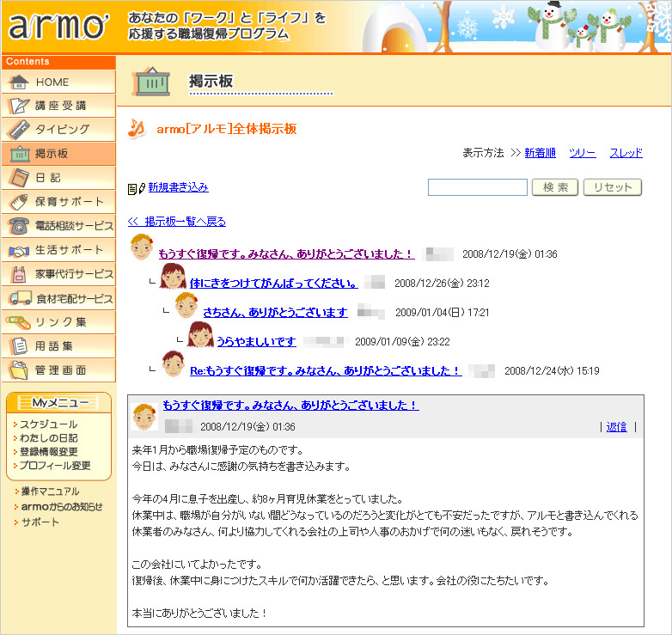Viewport: 672px width, 635px height.
Task: Click avatar in the post detail header
Action: (144, 417)
